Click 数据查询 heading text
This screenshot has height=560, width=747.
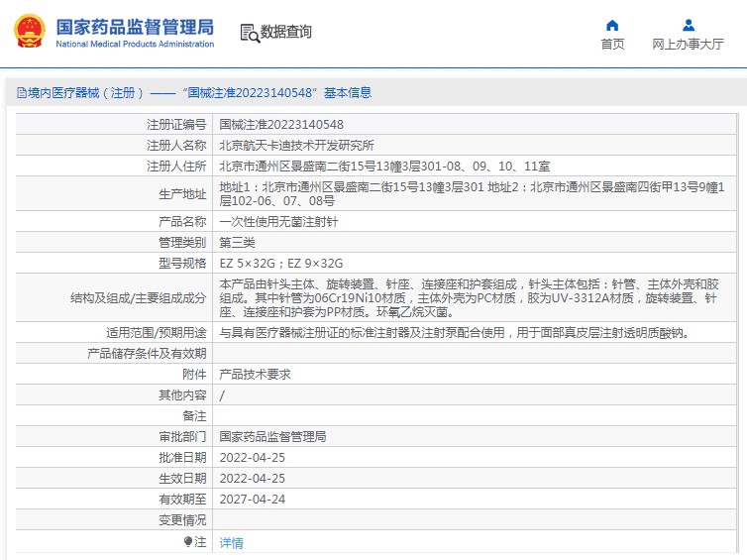pos(286,32)
